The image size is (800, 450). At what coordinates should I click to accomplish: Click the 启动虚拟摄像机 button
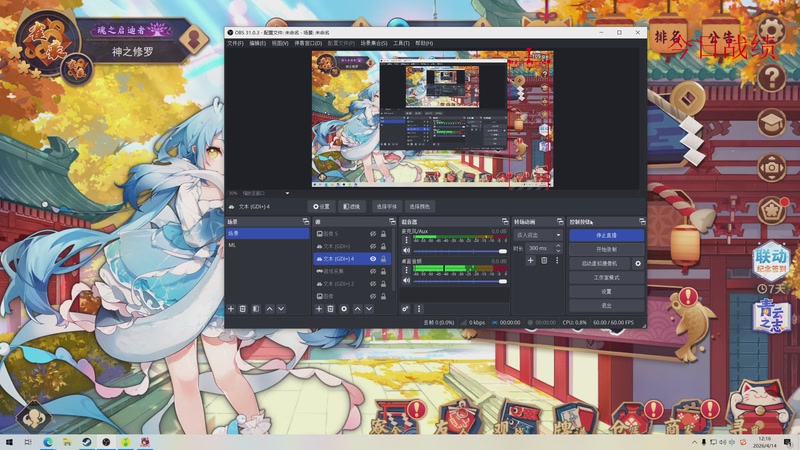(x=599, y=264)
